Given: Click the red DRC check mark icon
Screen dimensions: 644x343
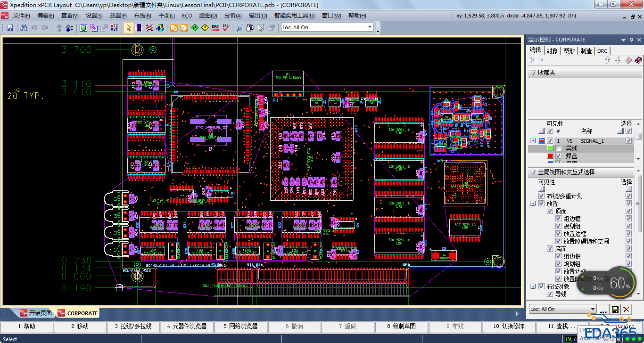Looking at the screenshot, I should pyautogui.click(x=226, y=28).
